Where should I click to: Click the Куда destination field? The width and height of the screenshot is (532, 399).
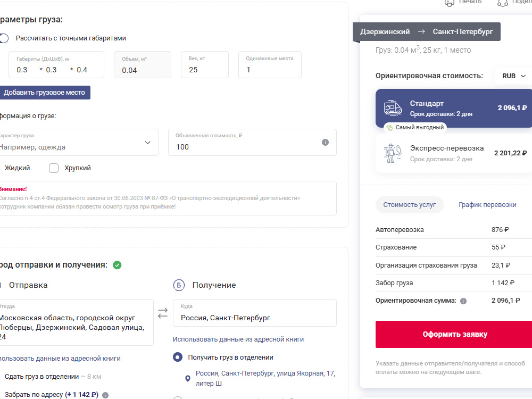click(x=255, y=313)
